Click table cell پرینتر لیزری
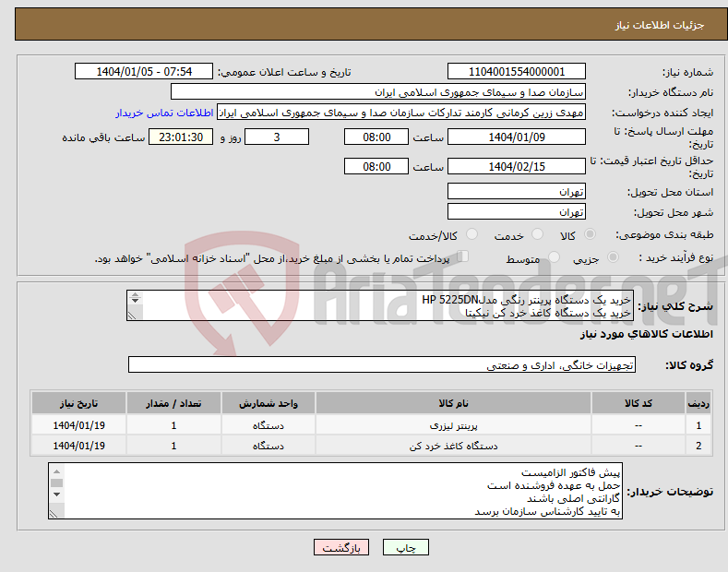The height and width of the screenshot is (572, 728). (x=454, y=425)
